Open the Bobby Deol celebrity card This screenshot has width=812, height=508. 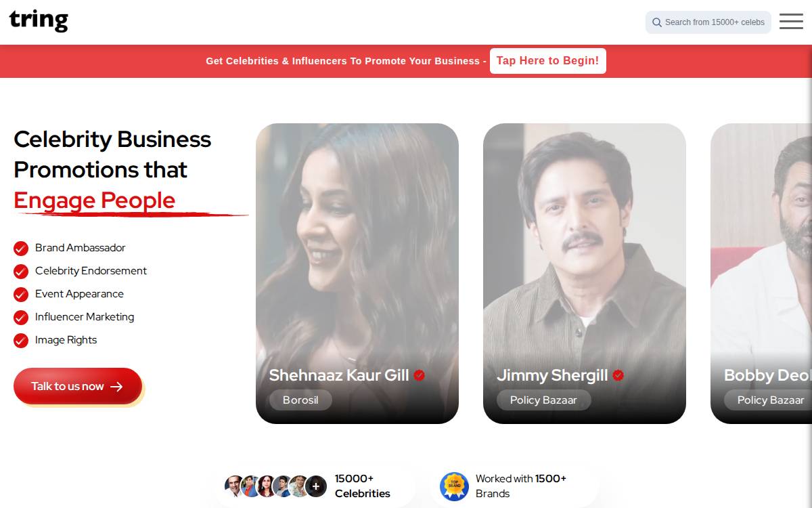(761, 274)
